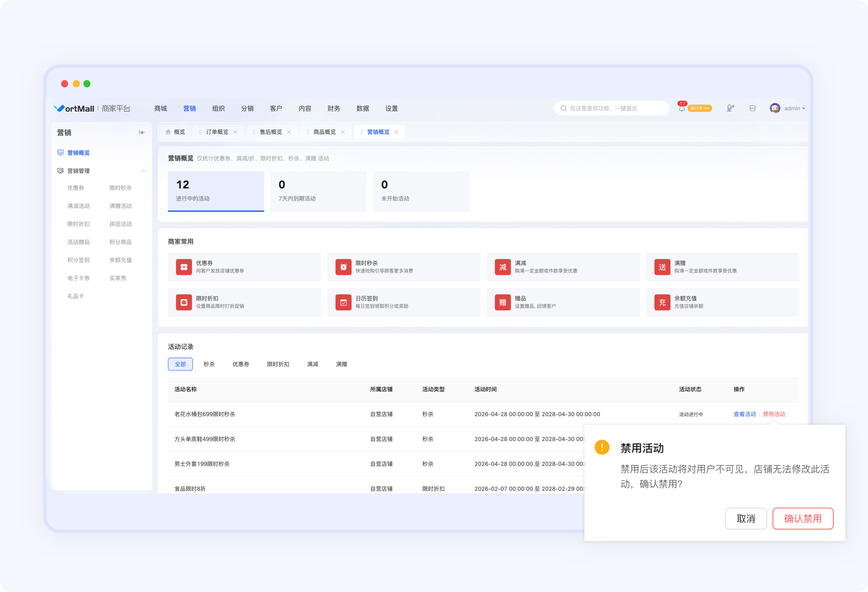Open the 余额充值 recharge shortcut icon
This screenshot has height=592, width=868.
[662, 302]
